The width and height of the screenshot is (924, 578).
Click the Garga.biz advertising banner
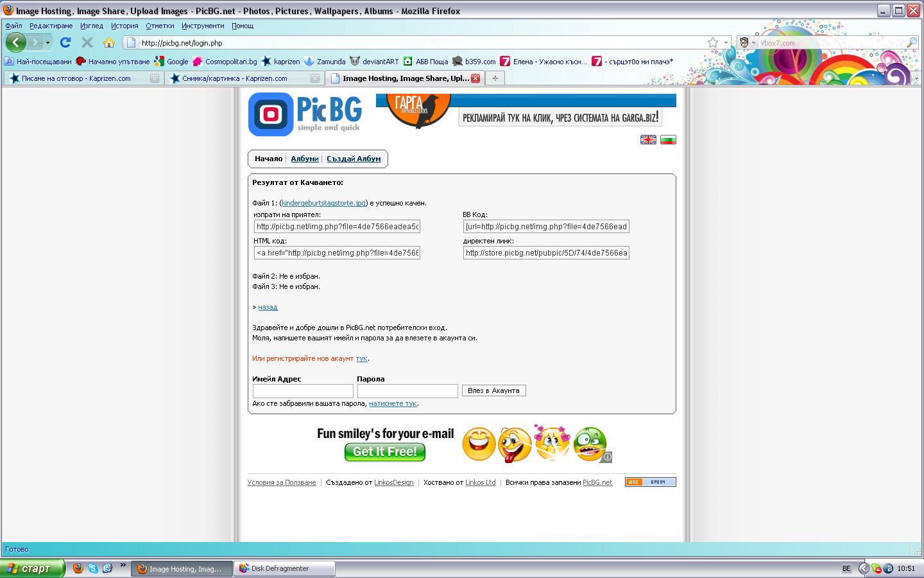[x=526, y=112]
